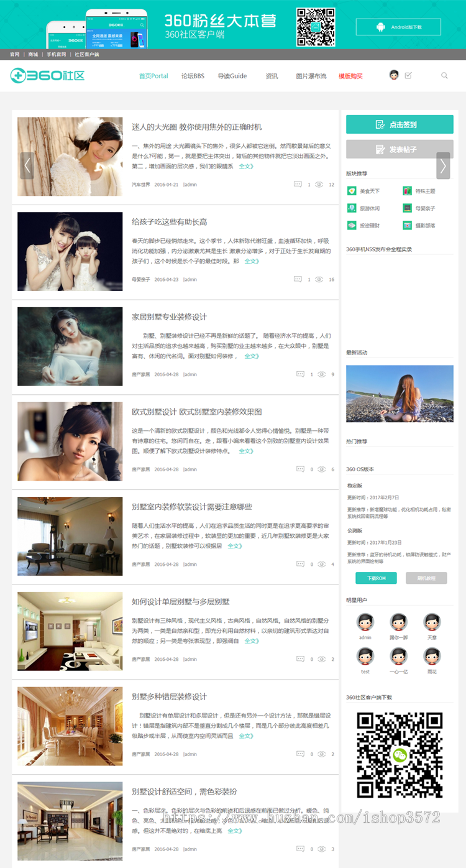Click comment icon on 给孩子吃这些有助长高 post

pos(298,279)
